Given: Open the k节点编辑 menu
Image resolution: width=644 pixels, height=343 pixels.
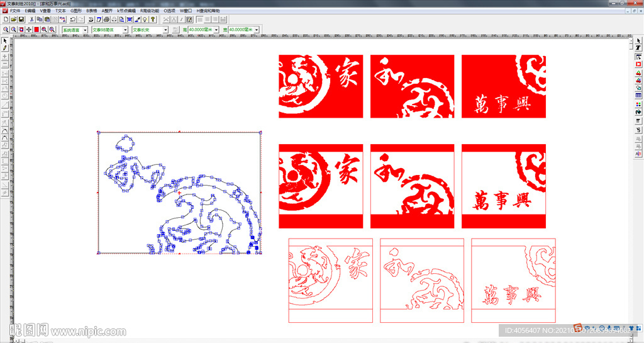Looking at the screenshot, I should [x=126, y=11].
